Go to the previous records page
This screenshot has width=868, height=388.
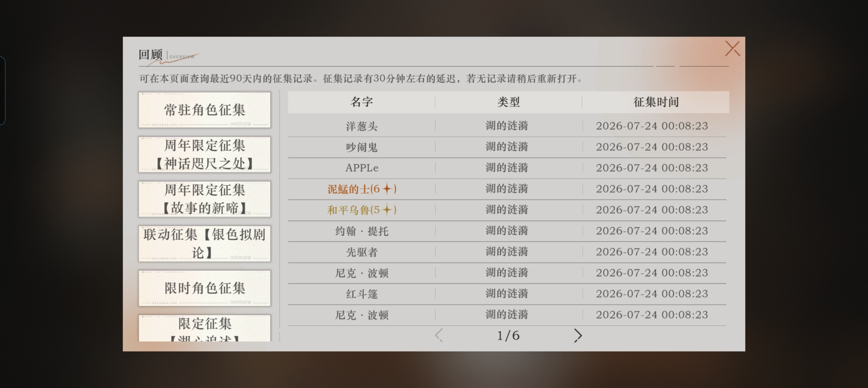[x=439, y=335]
